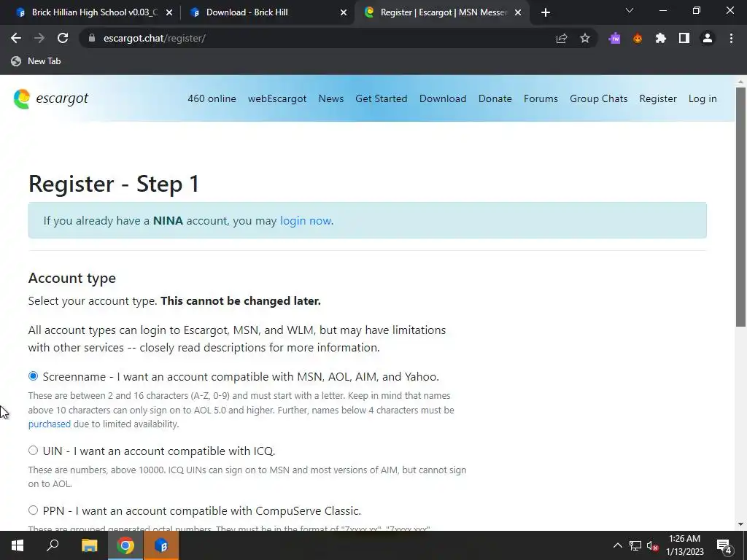Image resolution: width=747 pixels, height=560 pixels.
Task: Bookmark this page with the star icon
Action: 585,39
